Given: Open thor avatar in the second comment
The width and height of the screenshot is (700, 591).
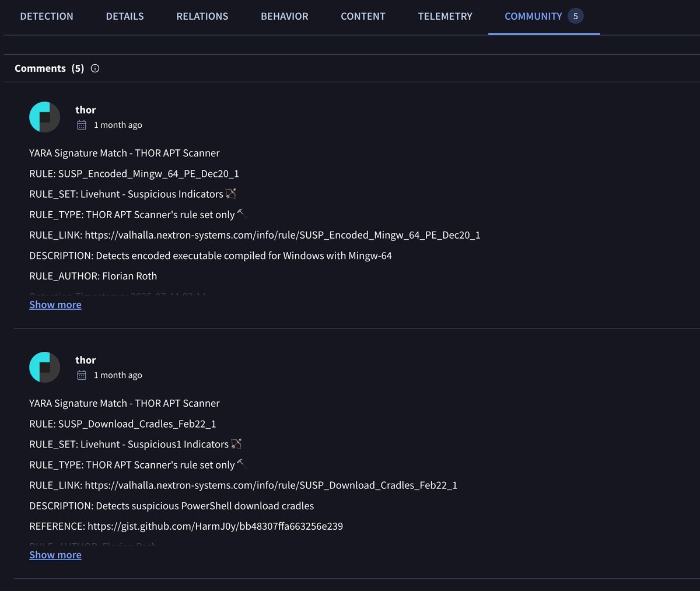Looking at the screenshot, I should (x=44, y=367).
